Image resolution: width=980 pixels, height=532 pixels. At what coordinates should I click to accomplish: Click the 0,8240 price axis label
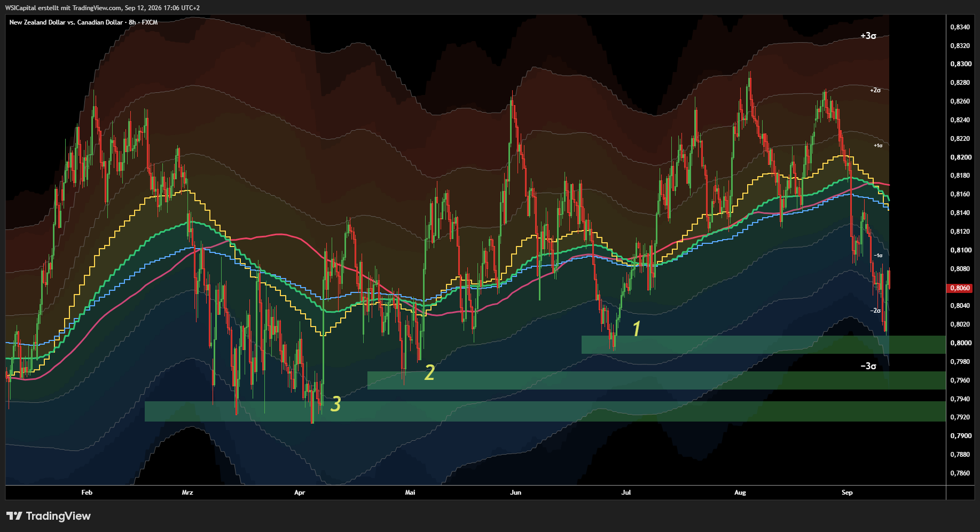pyautogui.click(x=960, y=120)
